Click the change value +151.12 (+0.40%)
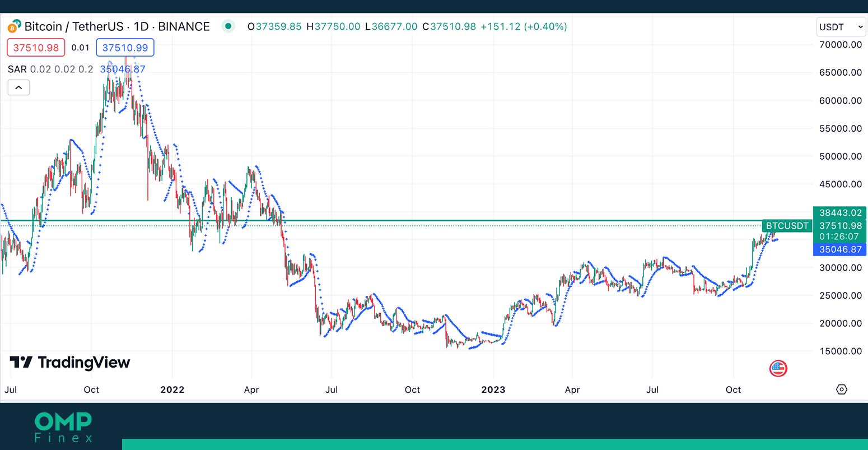Screen dimensions: 868x450 pos(524,26)
